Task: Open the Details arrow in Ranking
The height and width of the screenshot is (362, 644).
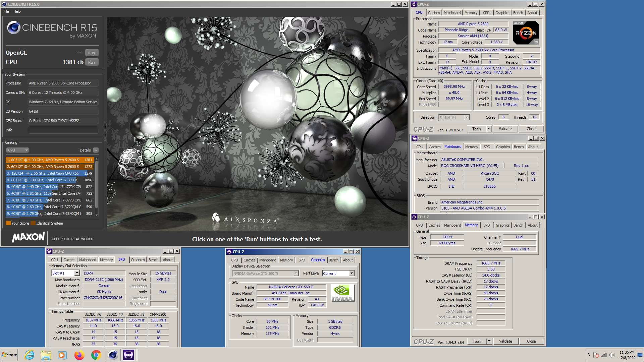Action: click(96, 150)
